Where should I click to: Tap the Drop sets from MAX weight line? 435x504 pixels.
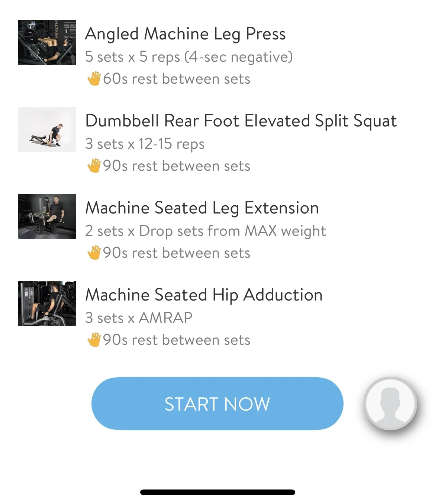pos(206,231)
